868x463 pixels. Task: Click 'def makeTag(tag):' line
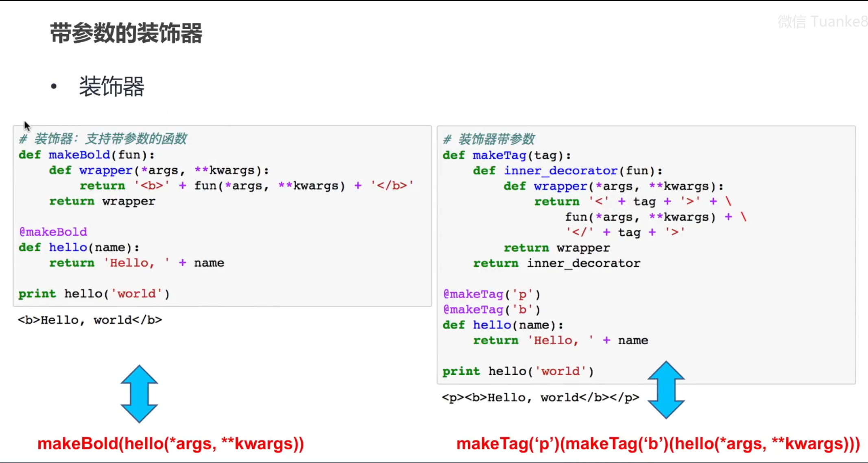pyautogui.click(x=507, y=155)
